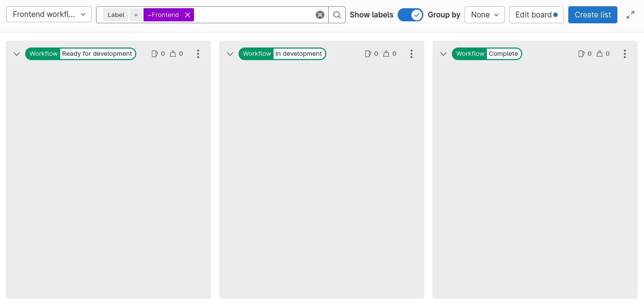Expand the board to full screen
The image size is (644, 304).
click(630, 15)
